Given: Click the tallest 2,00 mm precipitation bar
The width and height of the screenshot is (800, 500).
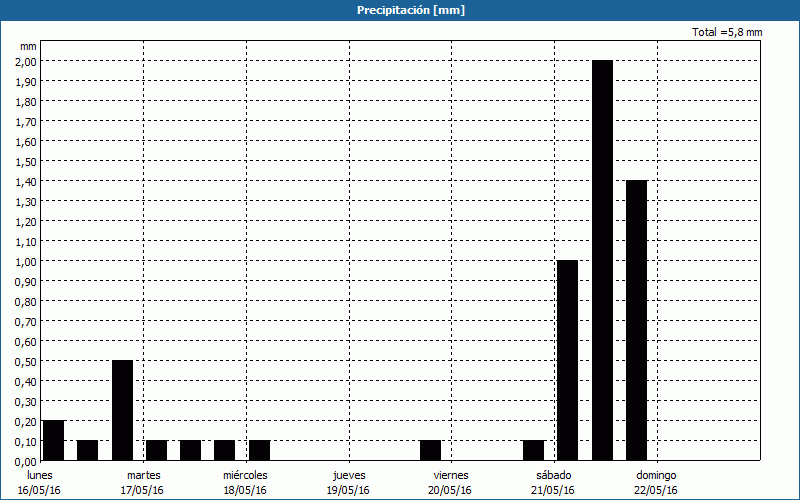Looking at the screenshot, I should [x=602, y=260].
